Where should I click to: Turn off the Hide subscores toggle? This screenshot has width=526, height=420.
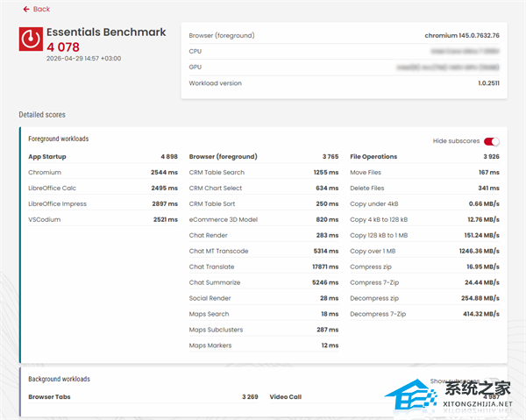[x=492, y=141]
